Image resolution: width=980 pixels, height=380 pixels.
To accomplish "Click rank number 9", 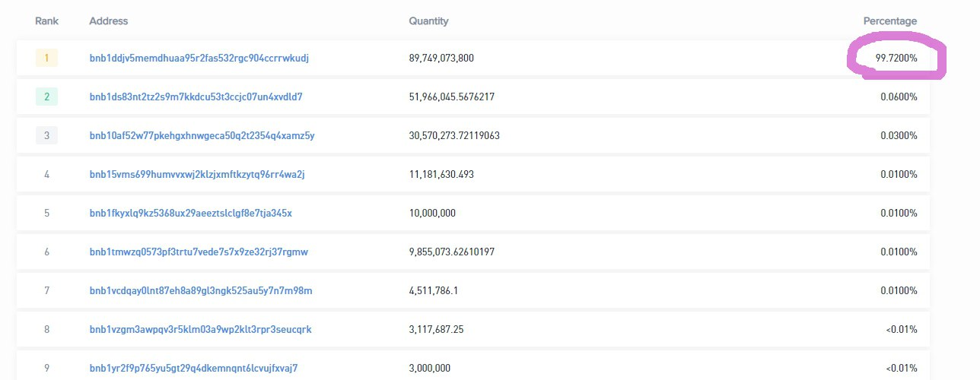I will pyautogui.click(x=46, y=368).
